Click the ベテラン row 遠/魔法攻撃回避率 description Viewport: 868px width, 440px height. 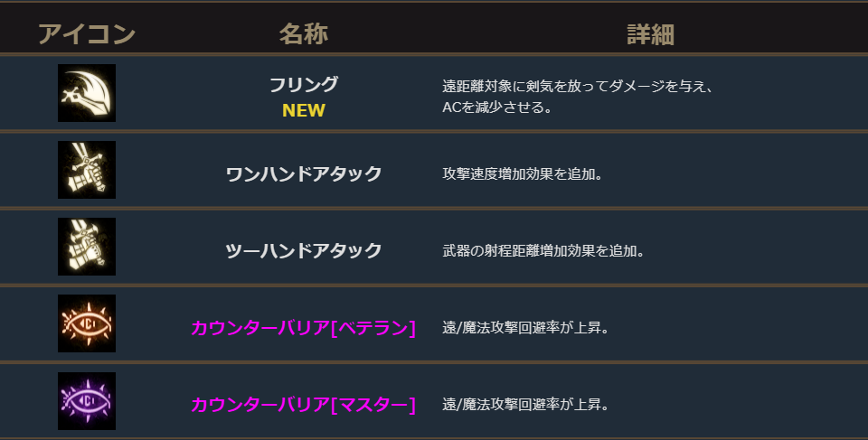(x=524, y=327)
